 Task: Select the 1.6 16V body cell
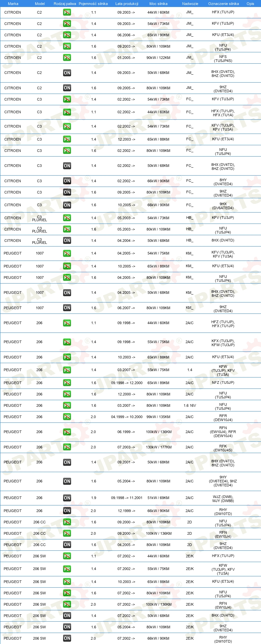pyautogui.click(x=190, y=405)
